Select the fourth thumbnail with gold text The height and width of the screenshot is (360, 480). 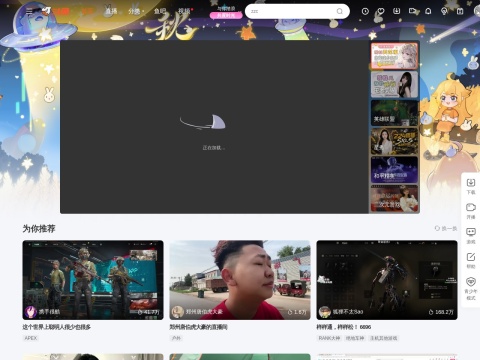[x=394, y=141]
